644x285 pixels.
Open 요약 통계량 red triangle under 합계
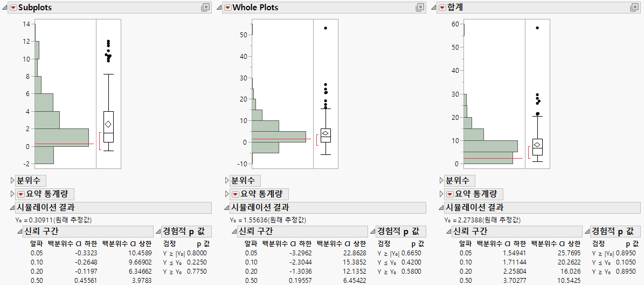[x=450, y=194]
